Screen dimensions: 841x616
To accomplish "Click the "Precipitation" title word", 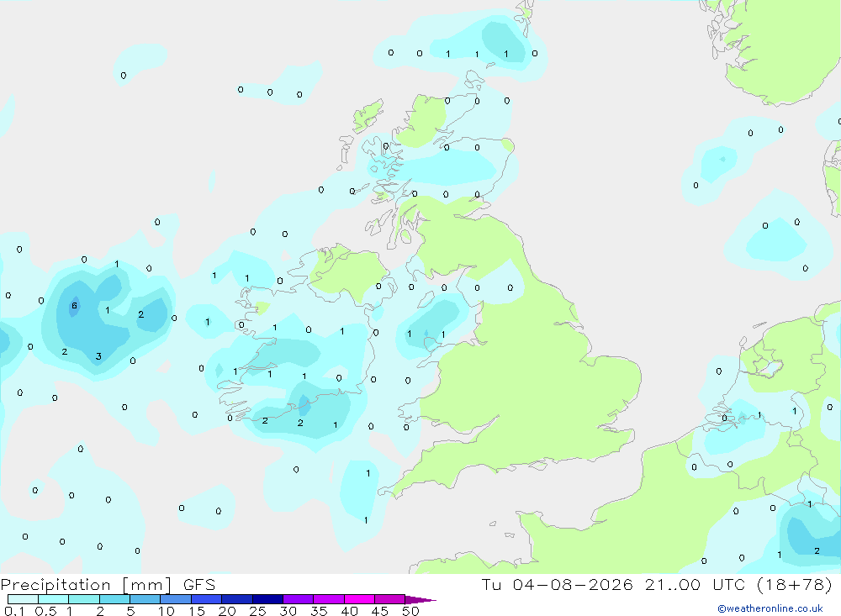I will pos(56,584).
